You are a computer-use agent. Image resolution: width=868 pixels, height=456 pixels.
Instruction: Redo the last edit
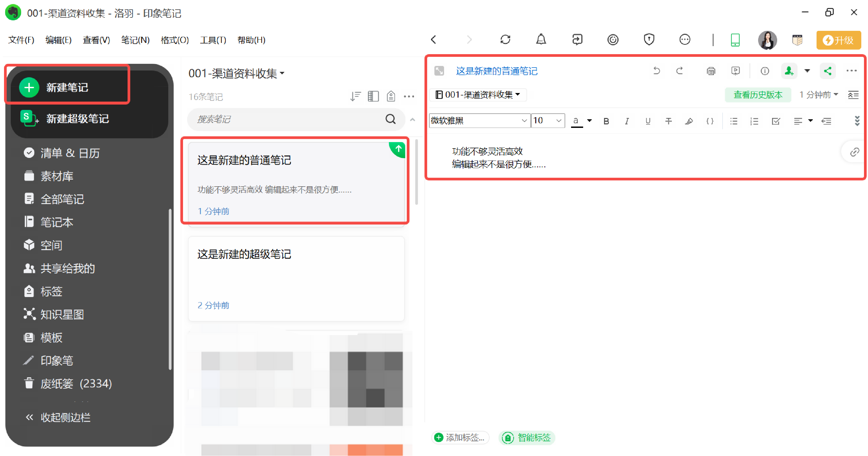(x=680, y=71)
